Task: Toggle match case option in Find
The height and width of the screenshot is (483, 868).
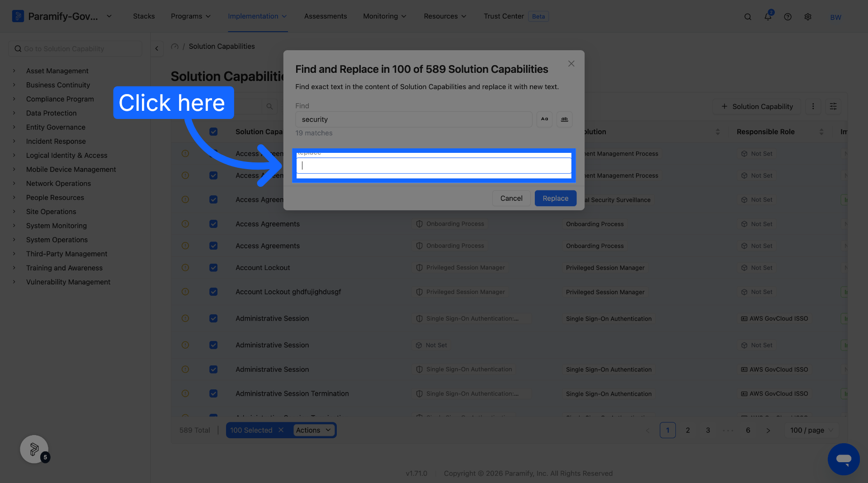Action: (x=544, y=119)
